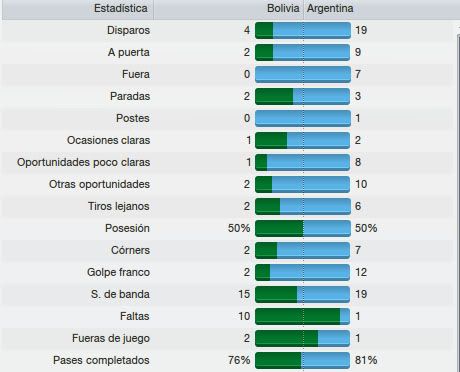Click the S. de banda bar
This screenshot has width=460, height=372.
coord(303,294)
